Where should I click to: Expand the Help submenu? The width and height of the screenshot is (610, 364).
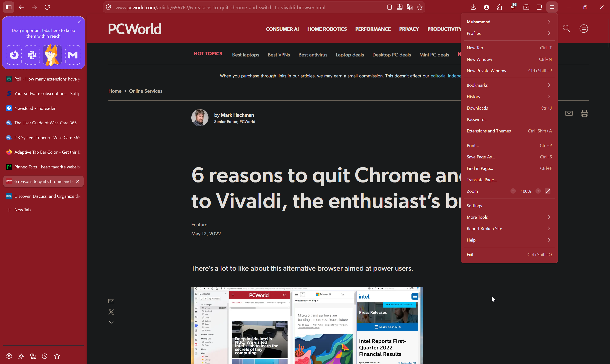(x=509, y=240)
